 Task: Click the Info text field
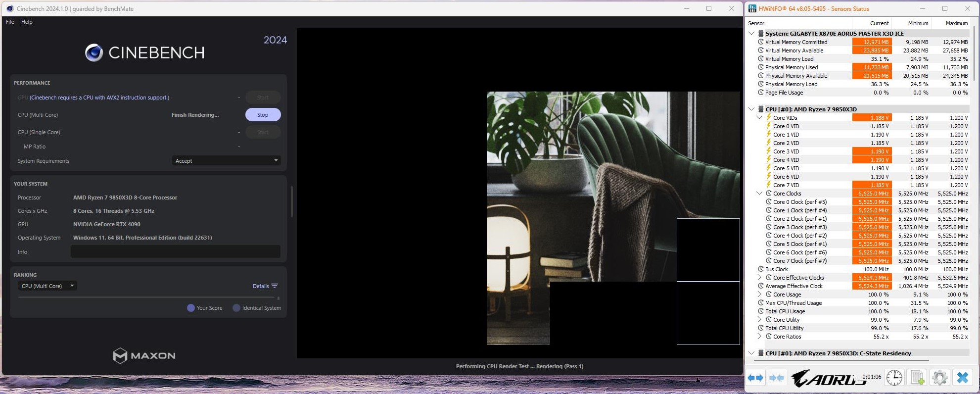(175, 252)
